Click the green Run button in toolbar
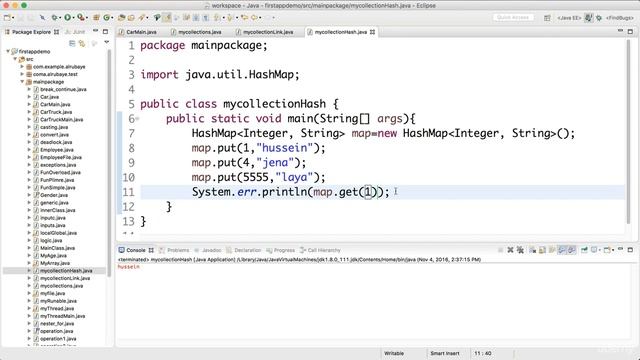The height and width of the screenshot is (360, 640). coord(67,18)
